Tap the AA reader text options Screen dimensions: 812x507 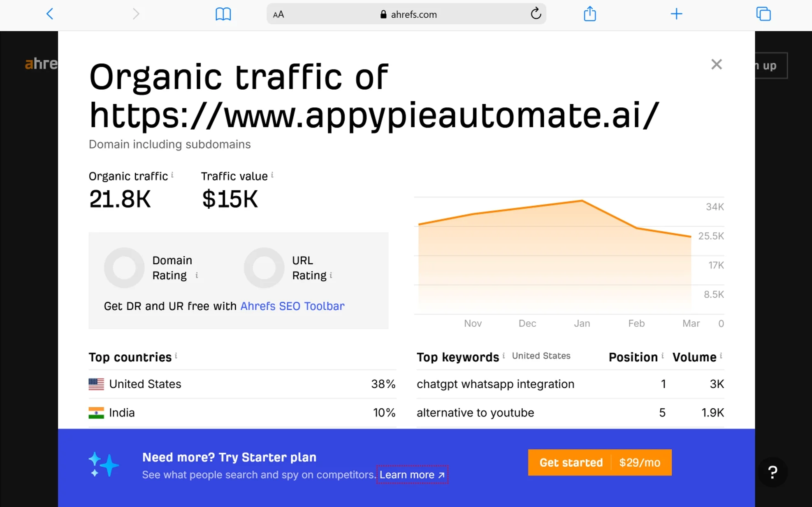tap(278, 14)
